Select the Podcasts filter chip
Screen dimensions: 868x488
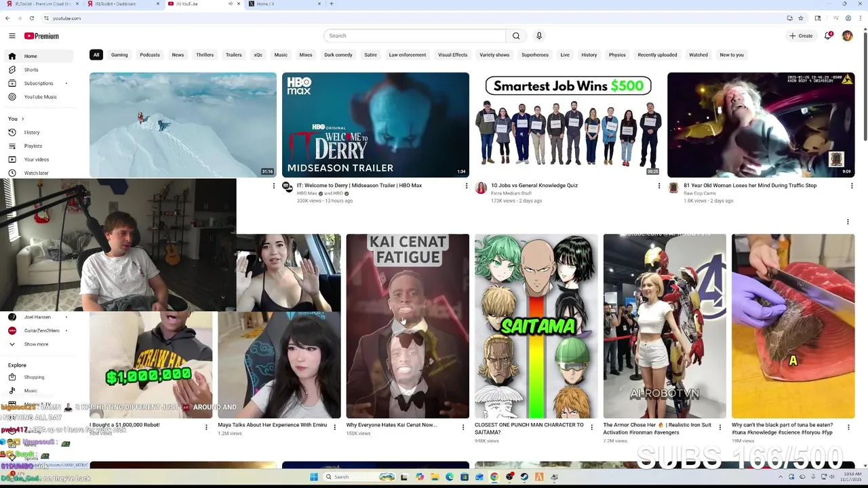[150, 55]
